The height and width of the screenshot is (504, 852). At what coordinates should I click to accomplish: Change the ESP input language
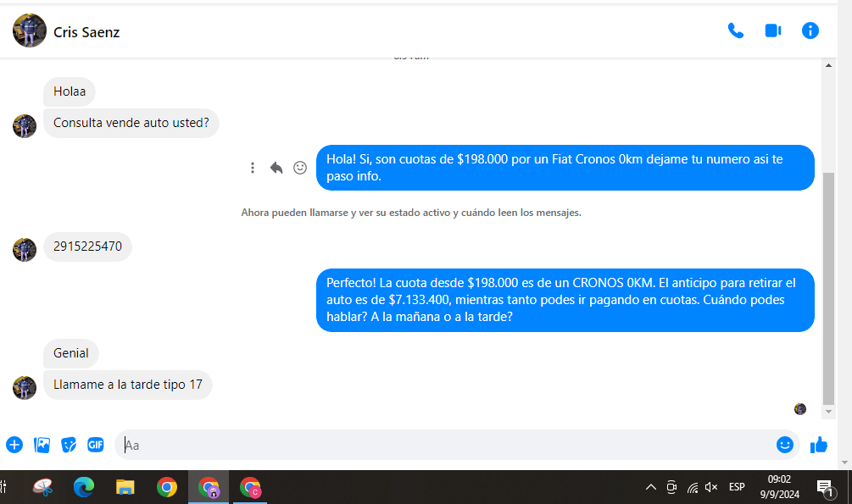[x=737, y=487]
